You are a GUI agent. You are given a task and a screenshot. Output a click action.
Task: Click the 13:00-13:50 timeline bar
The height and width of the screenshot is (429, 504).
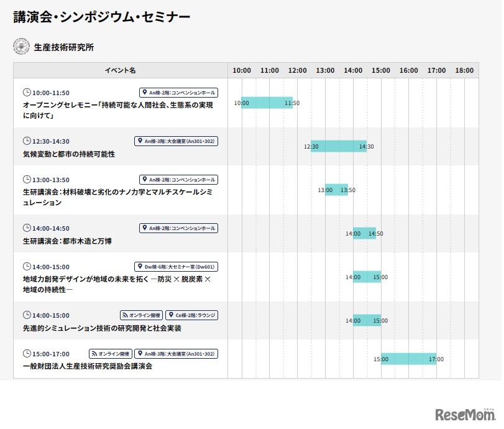pyautogui.click(x=337, y=190)
